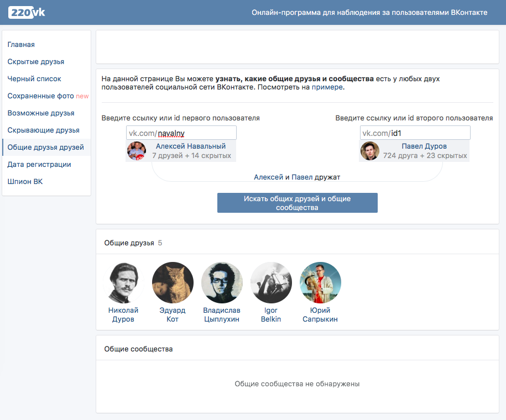Click the common friends count 5
Viewport: 506px width, 420px height.
pyautogui.click(x=160, y=243)
